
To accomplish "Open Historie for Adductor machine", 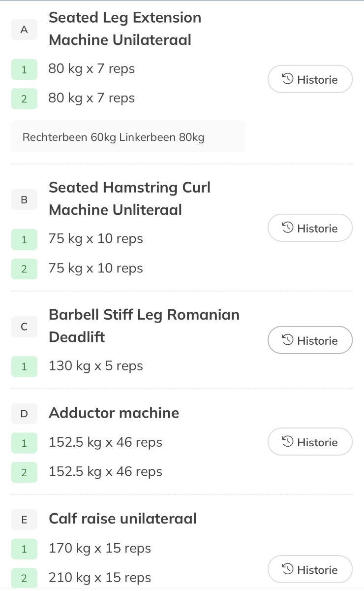I will 310,442.
